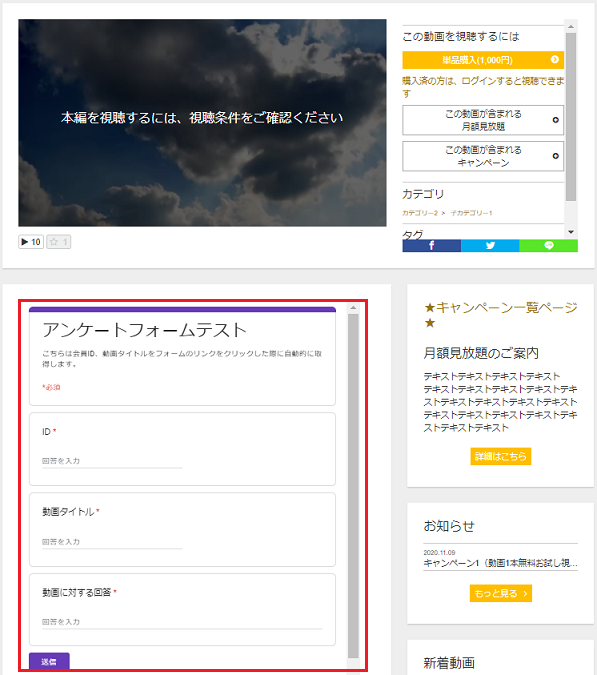Click down arrow of sidebar info scrollbar

pyautogui.click(x=571, y=232)
